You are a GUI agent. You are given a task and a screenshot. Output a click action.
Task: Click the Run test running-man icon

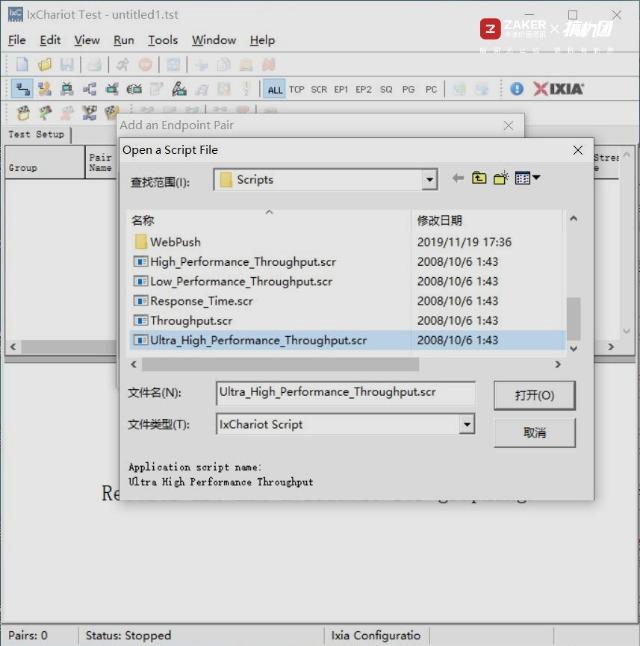coord(122,65)
